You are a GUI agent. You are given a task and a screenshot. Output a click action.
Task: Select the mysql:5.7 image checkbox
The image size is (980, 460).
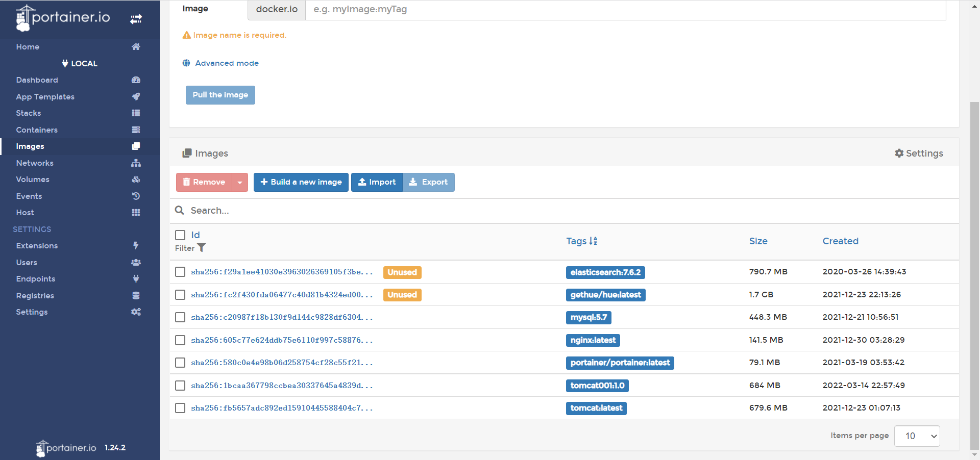coord(180,317)
